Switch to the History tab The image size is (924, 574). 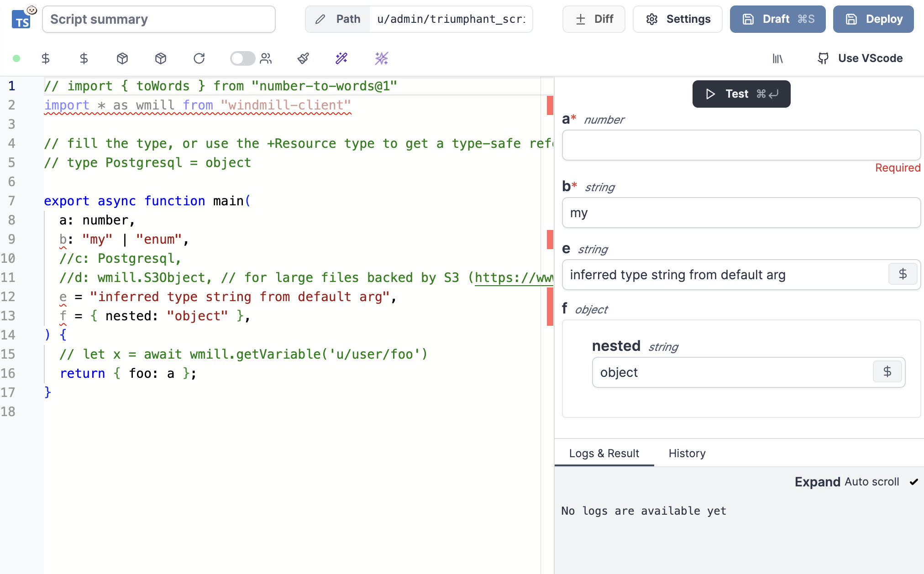click(x=687, y=453)
